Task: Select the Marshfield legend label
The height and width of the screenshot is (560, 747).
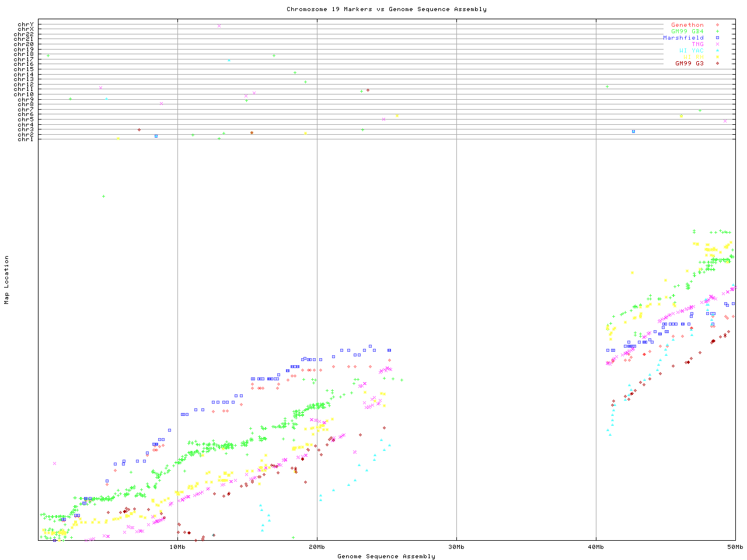Action: point(683,38)
